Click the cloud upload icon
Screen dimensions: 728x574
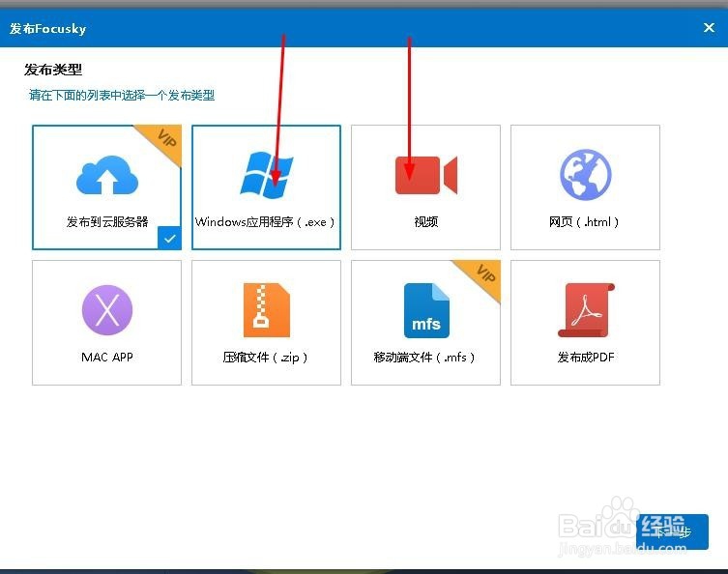106,175
